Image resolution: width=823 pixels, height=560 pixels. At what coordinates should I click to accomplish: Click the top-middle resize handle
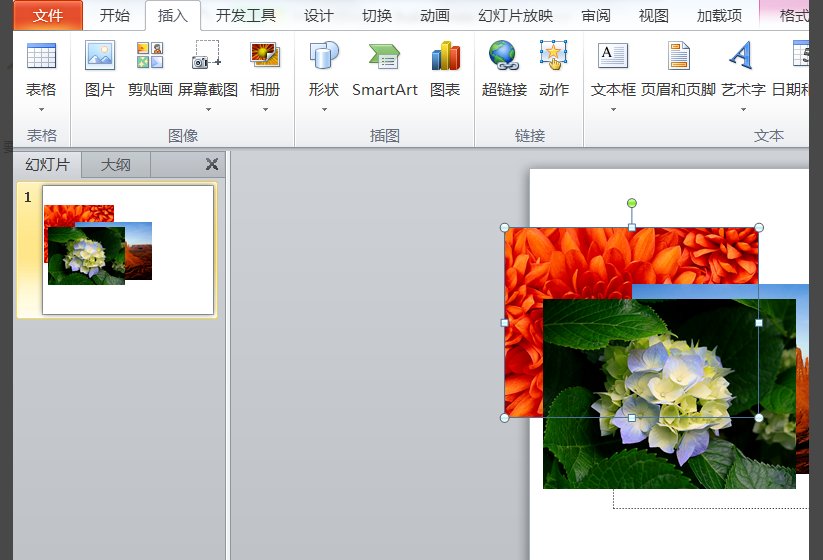click(632, 227)
